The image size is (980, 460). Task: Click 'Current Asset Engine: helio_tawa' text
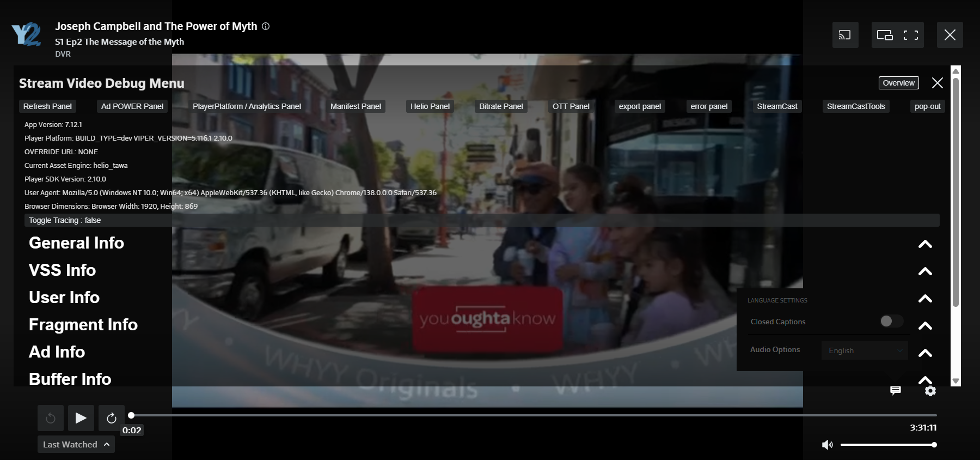point(76,166)
